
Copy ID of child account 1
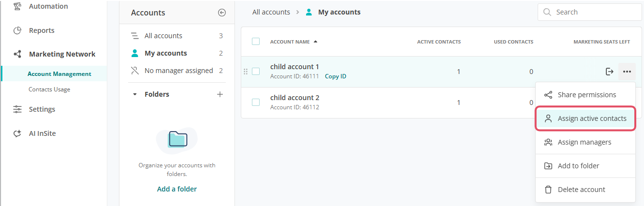click(336, 76)
